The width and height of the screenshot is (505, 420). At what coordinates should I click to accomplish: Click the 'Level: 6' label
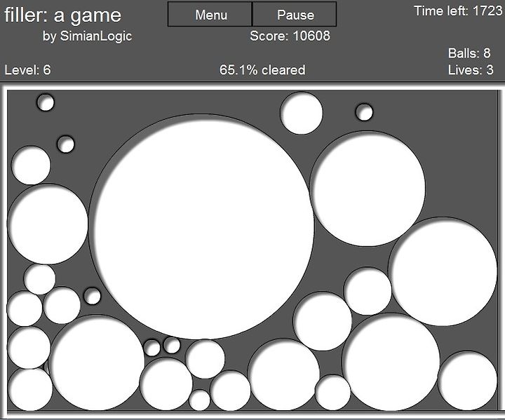[27, 69]
